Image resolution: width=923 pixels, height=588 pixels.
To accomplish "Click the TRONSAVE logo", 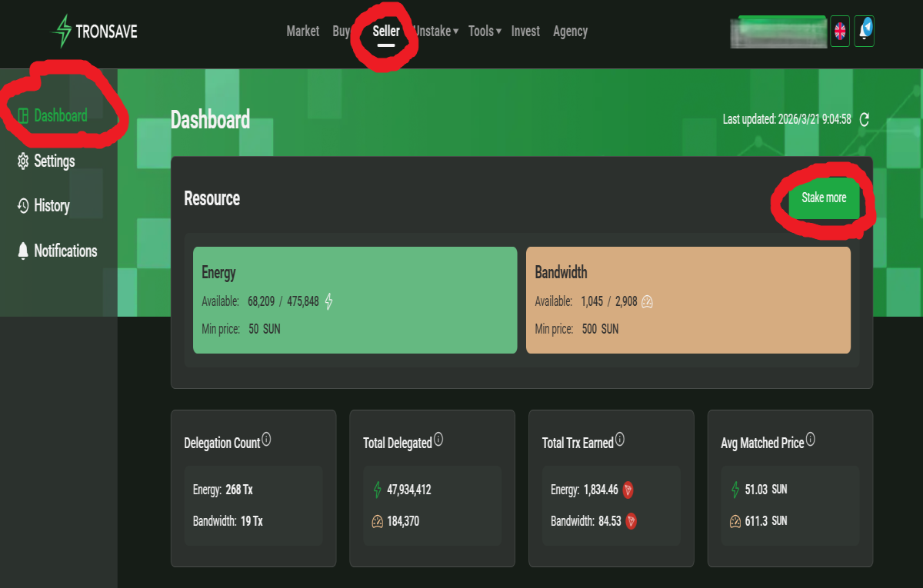I will 94,32.
